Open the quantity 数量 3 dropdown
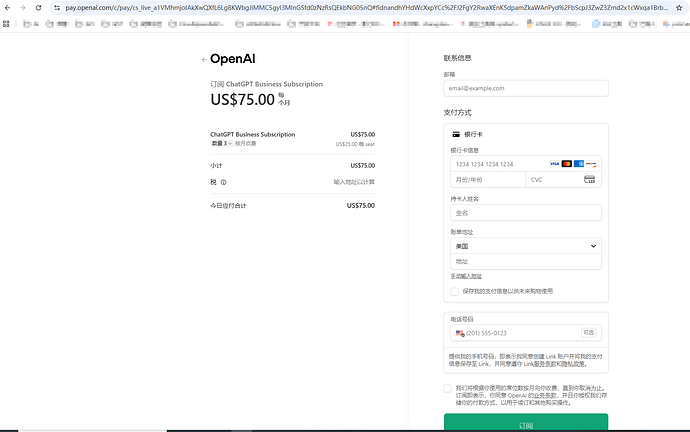 [x=221, y=143]
